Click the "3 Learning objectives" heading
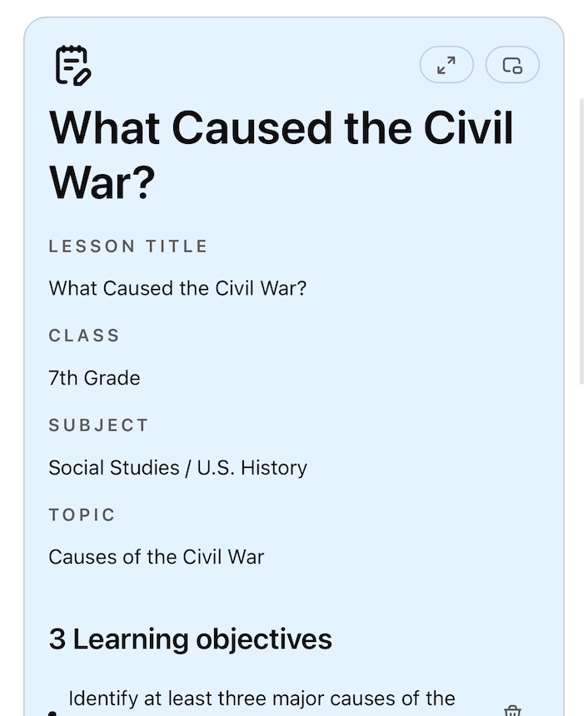Viewport: 588px width, 716px height. tap(190, 639)
